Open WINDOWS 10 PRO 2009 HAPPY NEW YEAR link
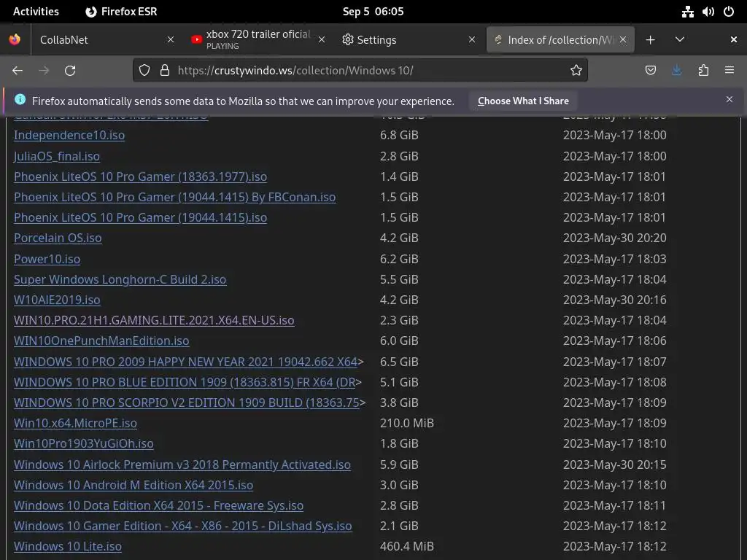Image resolution: width=747 pixels, height=560 pixels. [185, 362]
